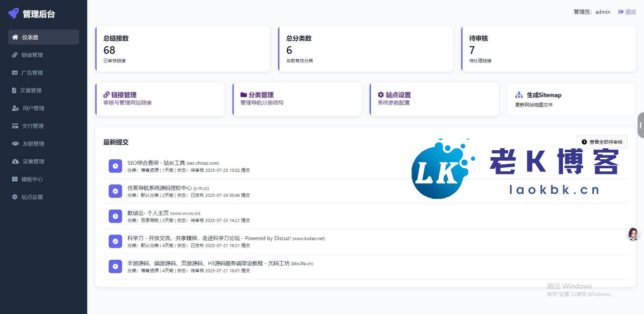Viewport: 644px width, 314px height.
Task: Open 广告管理 in the sidebar
Action: click(x=32, y=73)
